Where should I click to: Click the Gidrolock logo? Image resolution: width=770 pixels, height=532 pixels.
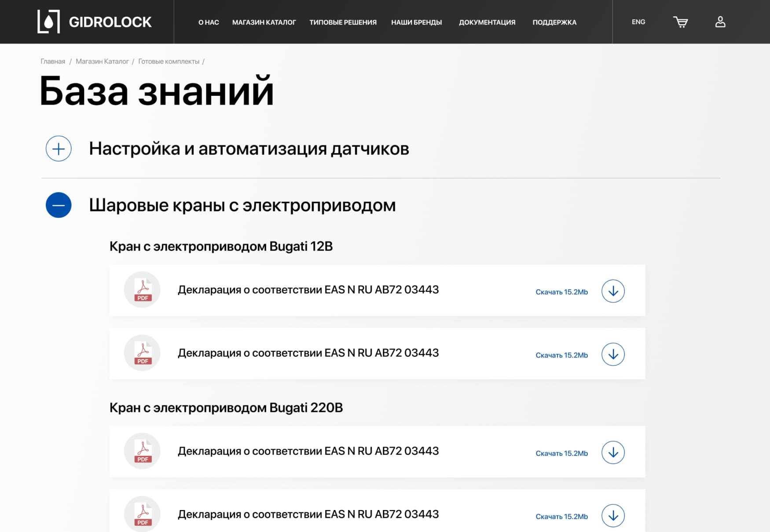coord(94,22)
